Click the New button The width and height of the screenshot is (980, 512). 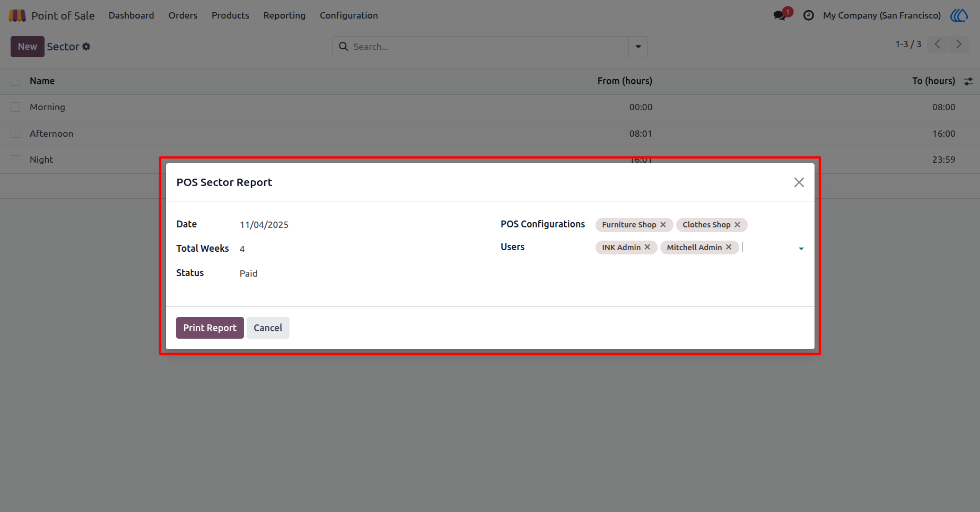28,47
